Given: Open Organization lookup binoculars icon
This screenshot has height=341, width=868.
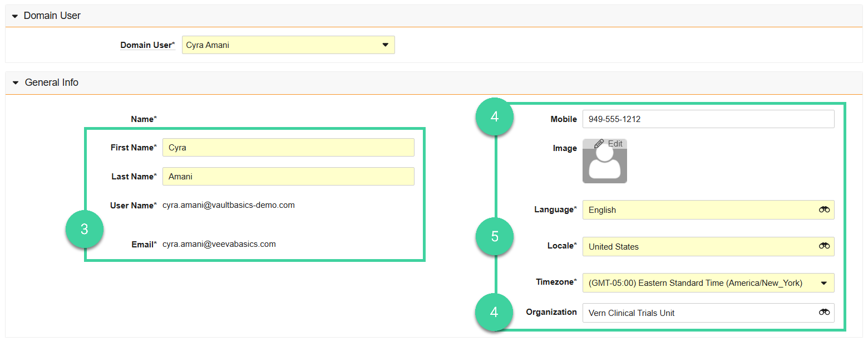Looking at the screenshot, I should coord(824,313).
